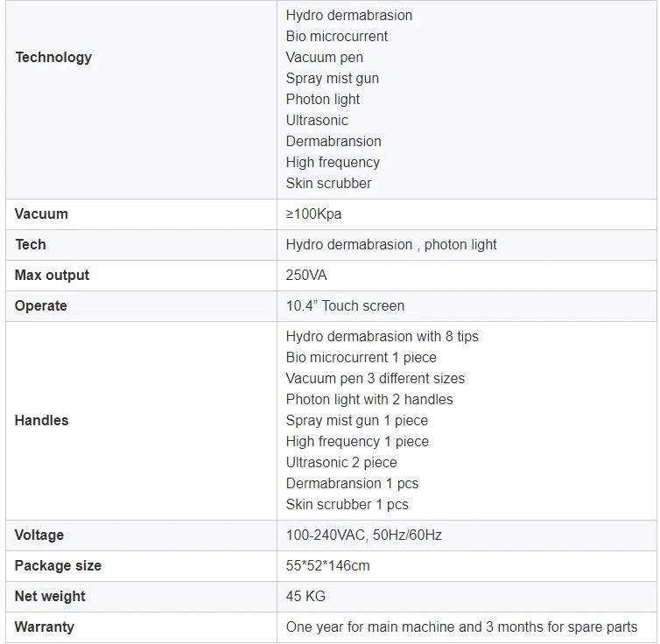660x644 pixels.
Task: Select the "45 KG" weight value
Action: pos(306,597)
